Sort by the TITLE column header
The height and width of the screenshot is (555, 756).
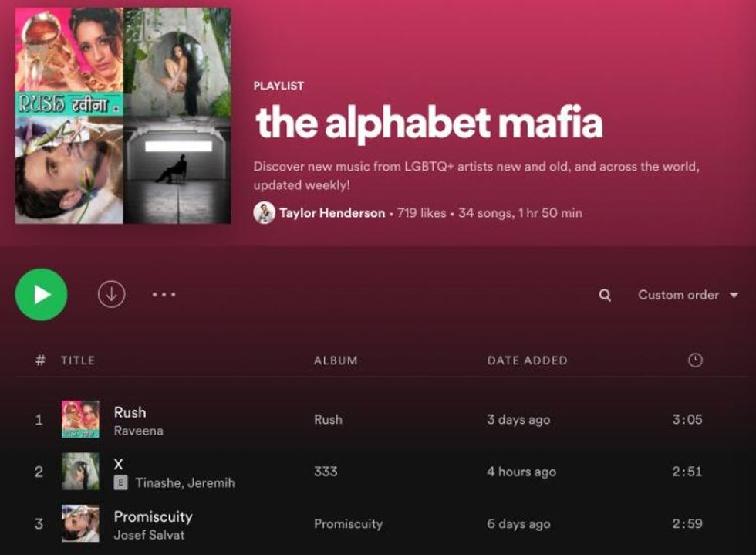pyautogui.click(x=78, y=360)
